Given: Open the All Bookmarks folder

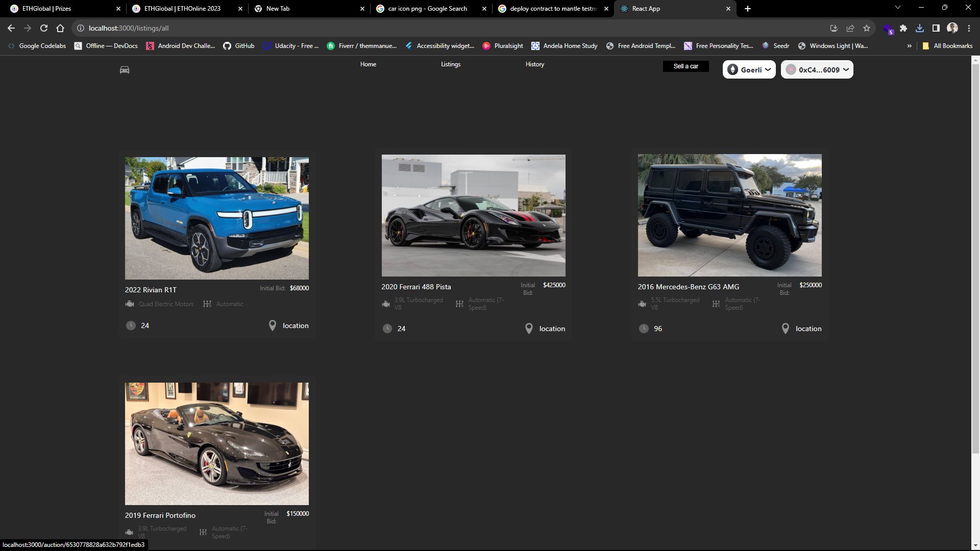Looking at the screenshot, I should pyautogui.click(x=947, y=46).
